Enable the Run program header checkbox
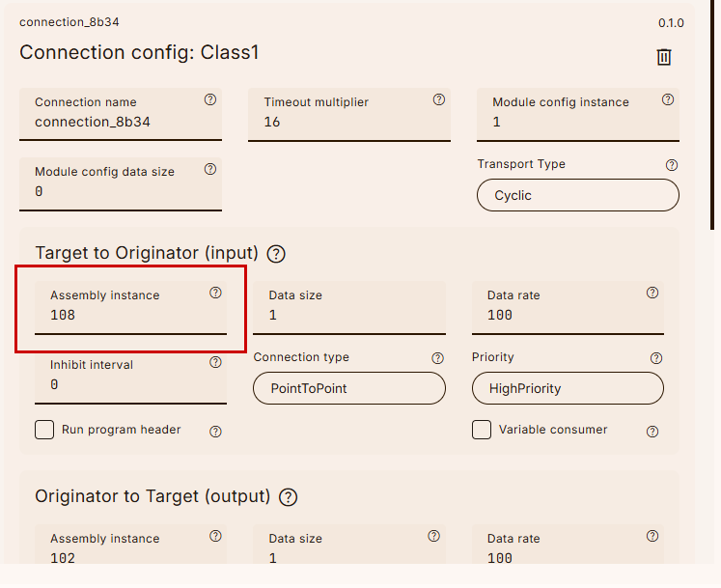 tap(44, 430)
